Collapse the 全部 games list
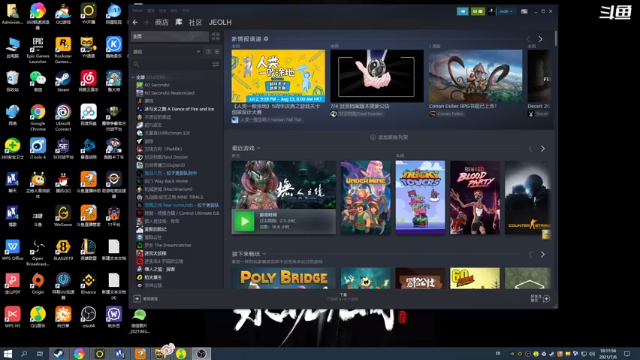The image size is (640, 360). pyautogui.click(x=133, y=77)
